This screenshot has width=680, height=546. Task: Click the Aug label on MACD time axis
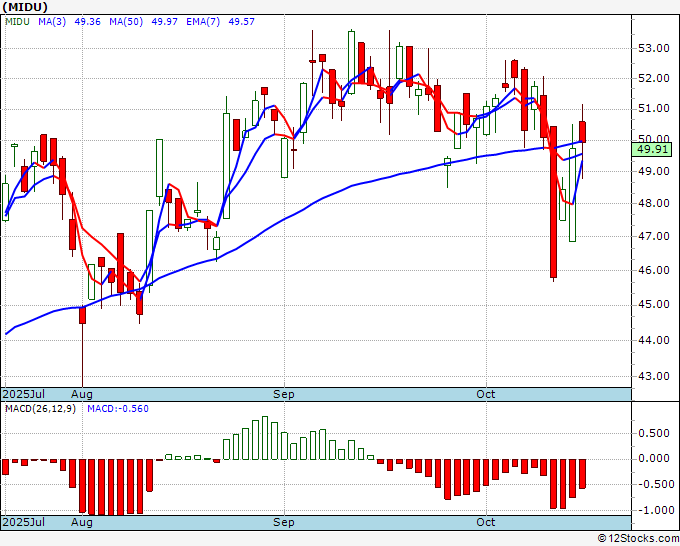tap(82, 522)
